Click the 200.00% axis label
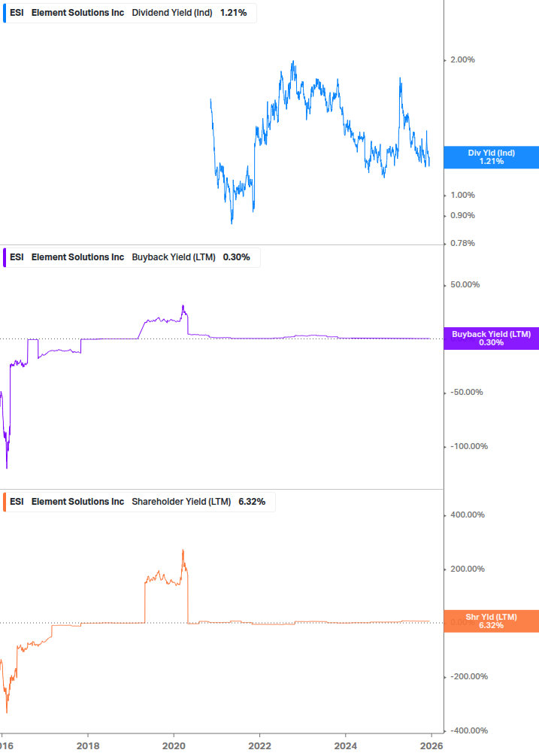Image resolution: width=539 pixels, height=756 pixels. pyautogui.click(x=468, y=569)
